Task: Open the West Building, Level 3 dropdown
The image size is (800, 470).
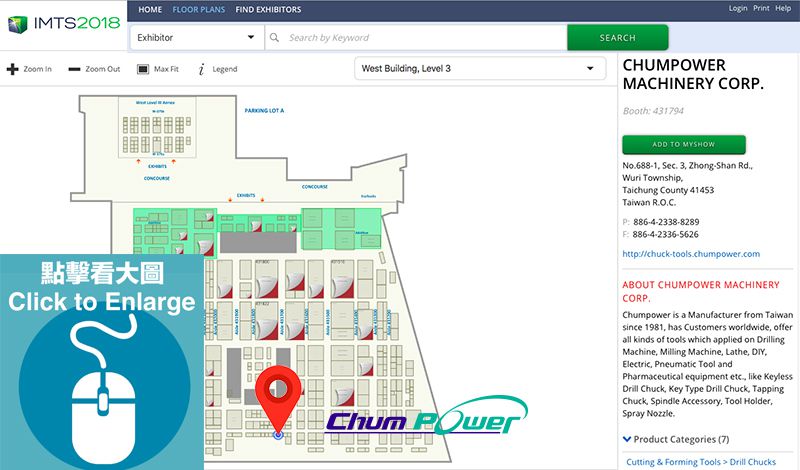Action: pyautogui.click(x=480, y=68)
